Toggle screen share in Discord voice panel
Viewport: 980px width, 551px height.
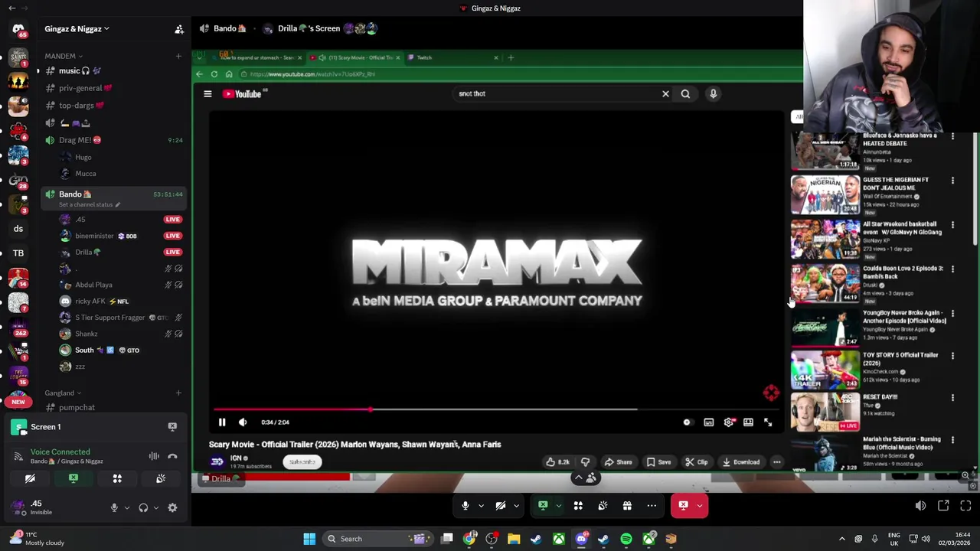point(73,478)
